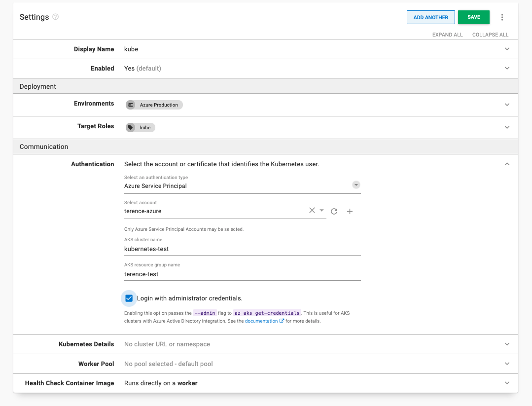Expand the Worker Pool section

point(507,364)
